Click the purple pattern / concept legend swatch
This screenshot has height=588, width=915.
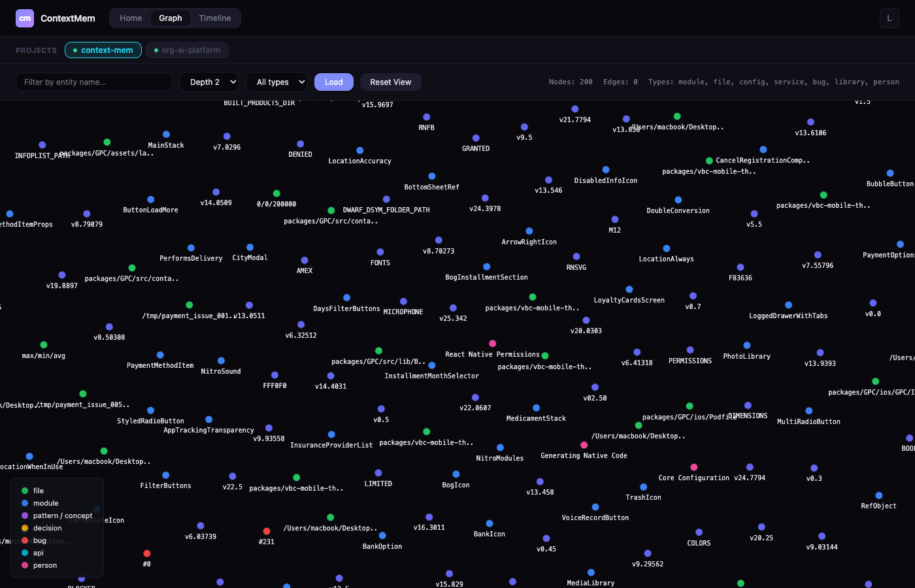click(25, 515)
